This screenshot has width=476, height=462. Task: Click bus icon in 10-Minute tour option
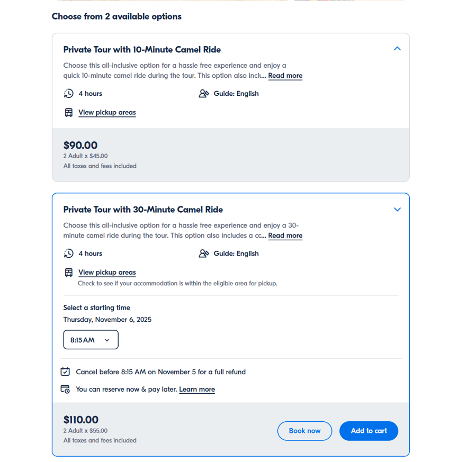(68, 113)
